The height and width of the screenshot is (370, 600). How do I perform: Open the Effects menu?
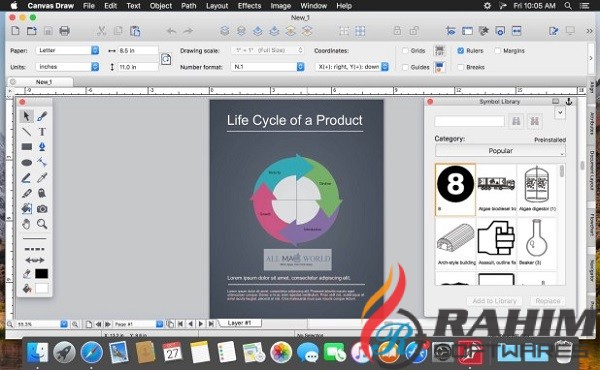(x=249, y=6)
